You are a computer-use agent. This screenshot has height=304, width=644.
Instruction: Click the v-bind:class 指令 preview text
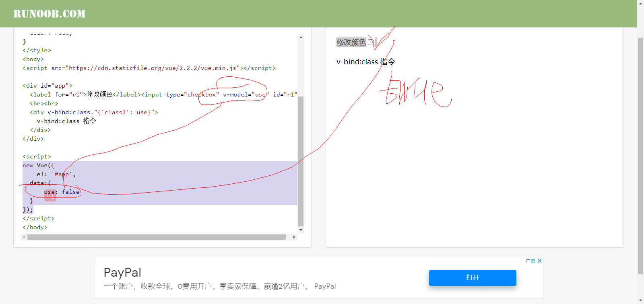365,62
